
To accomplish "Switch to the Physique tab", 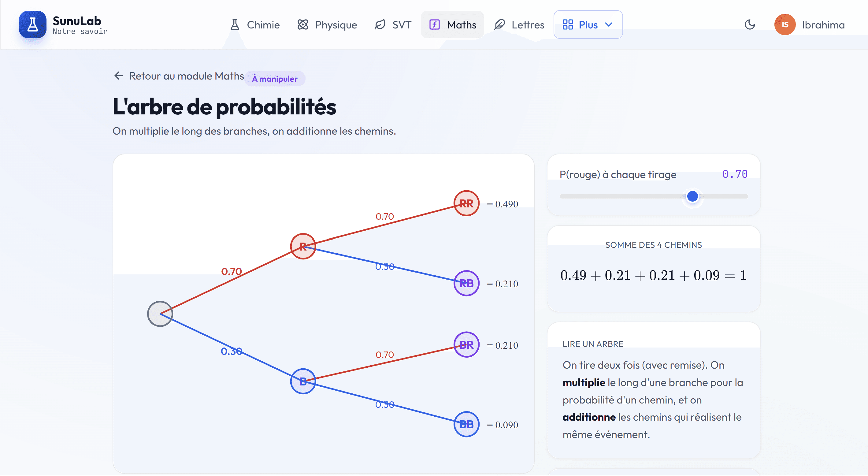I will tap(327, 24).
